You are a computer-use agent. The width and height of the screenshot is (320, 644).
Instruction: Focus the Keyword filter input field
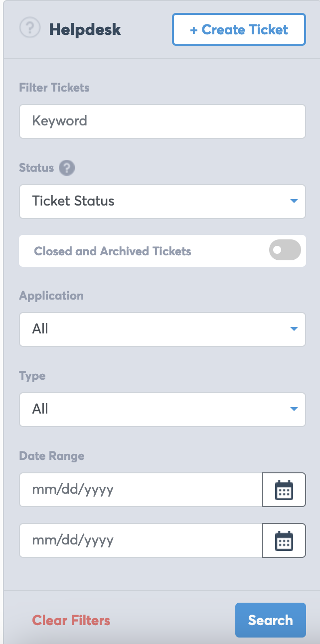[162, 121]
